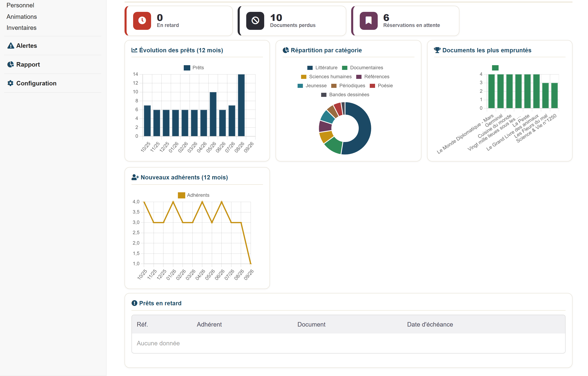This screenshot has height=376, width=588.
Task: Click the black banned icon for Documents perdus
Action: point(255,21)
